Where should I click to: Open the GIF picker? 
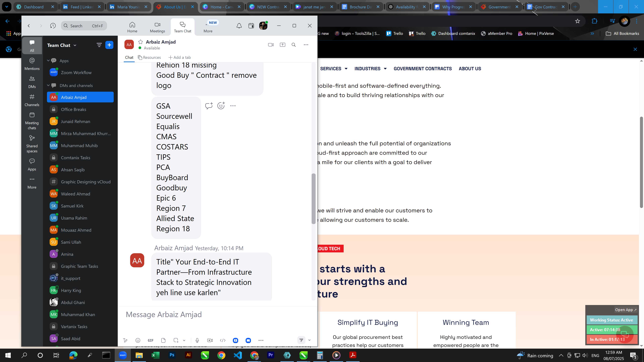(x=150, y=340)
